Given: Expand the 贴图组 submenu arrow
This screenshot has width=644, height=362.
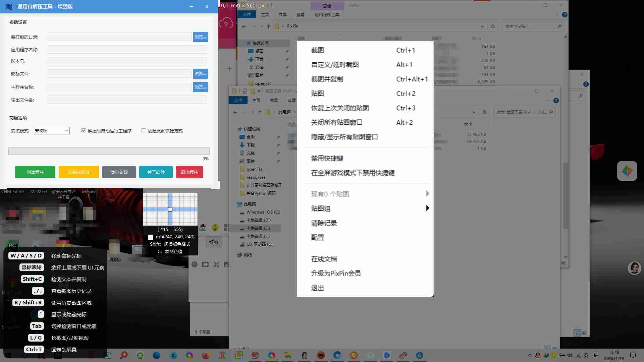Looking at the screenshot, I should coord(427,208).
